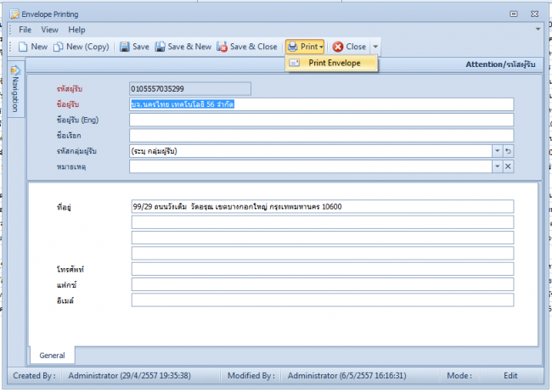This screenshot has height=392, width=552.
Task: Click the New (Copy) toolbar icon
Action: 59,47
